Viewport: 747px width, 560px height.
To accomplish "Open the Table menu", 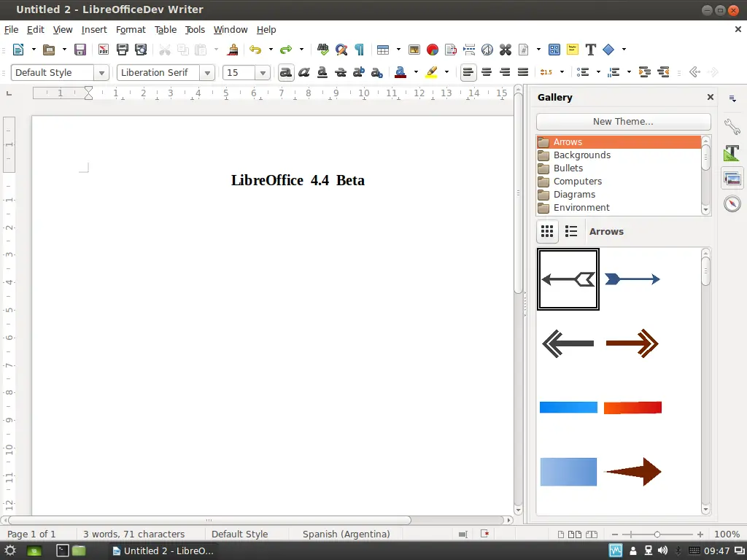I will click(x=166, y=29).
